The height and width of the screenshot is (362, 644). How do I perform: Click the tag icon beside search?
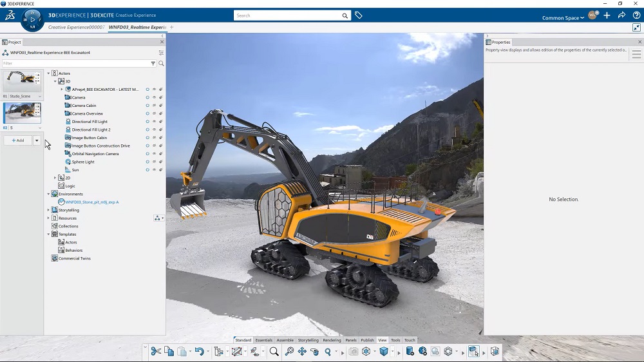click(359, 15)
